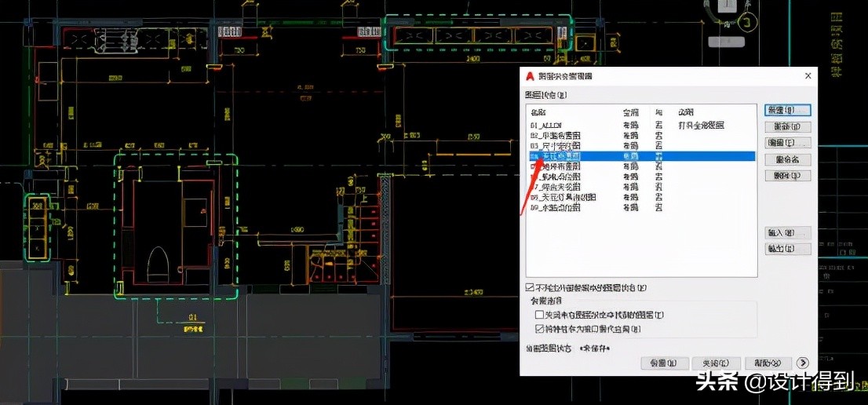Click the Close (关闭) button at bottom
Screen dimensions: 868x405
click(x=717, y=363)
